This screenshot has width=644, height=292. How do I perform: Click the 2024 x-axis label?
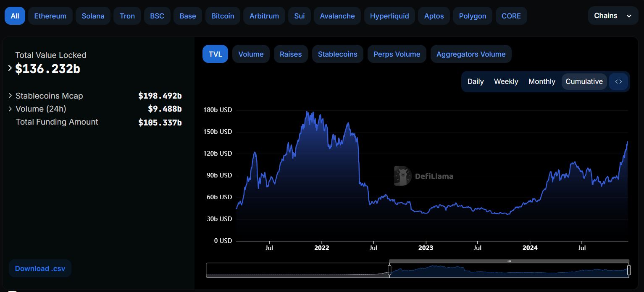coord(530,248)
